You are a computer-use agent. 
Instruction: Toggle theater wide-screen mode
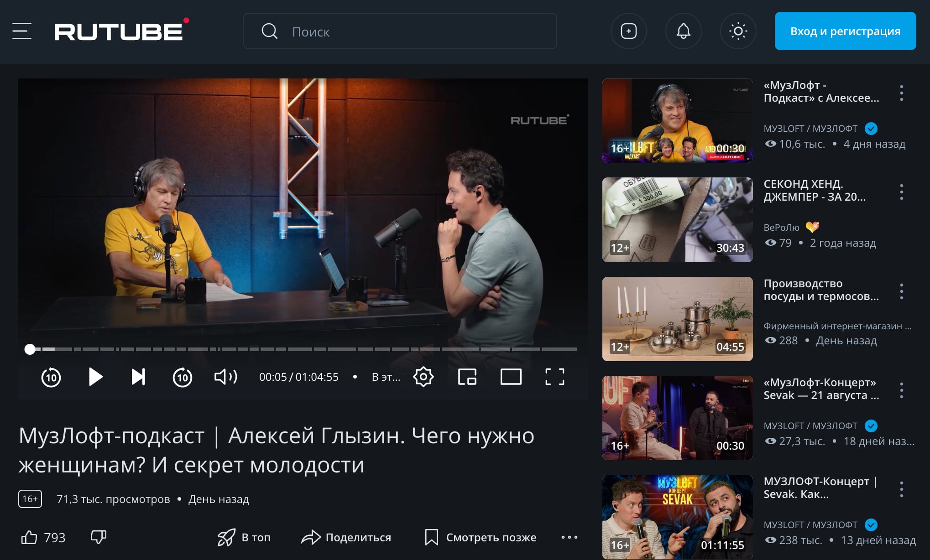click(x=511, y=377)
